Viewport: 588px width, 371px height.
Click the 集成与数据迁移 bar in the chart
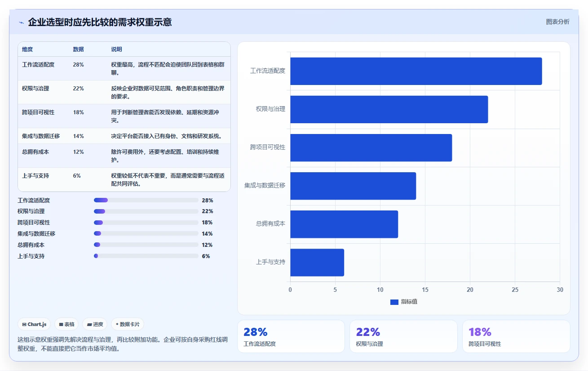pyautogui.click(x=353, y=186)
